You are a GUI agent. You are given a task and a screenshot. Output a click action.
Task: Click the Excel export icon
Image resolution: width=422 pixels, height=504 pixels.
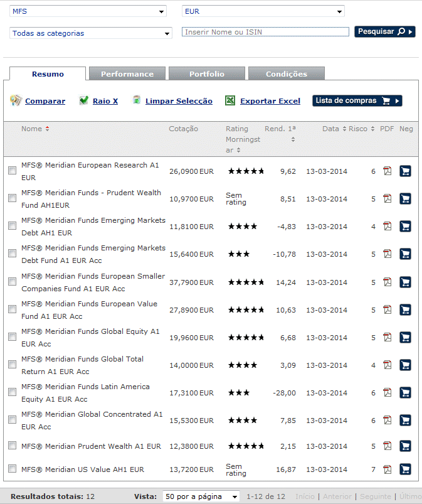click(x=230, y=100)
